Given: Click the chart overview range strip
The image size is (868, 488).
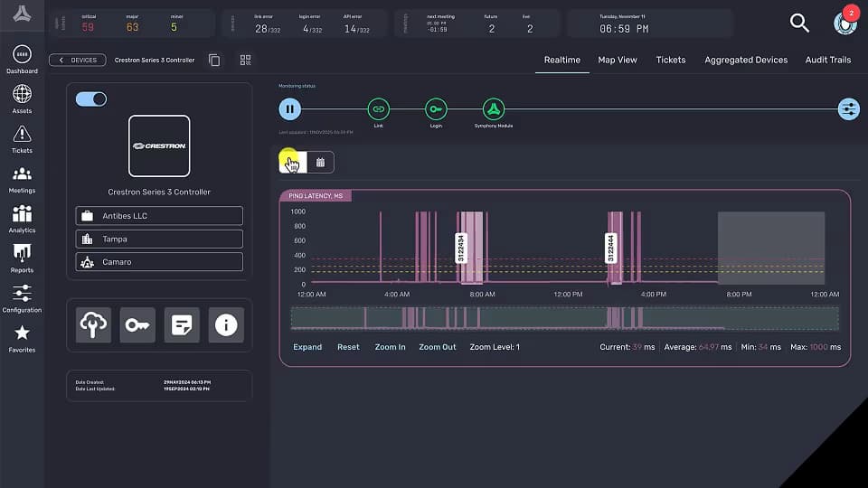Looking at the screenshot, I should pos(564,318).
